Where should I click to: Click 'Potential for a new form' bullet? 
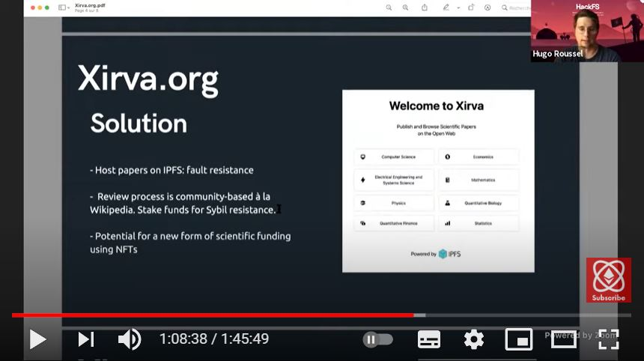190,236
